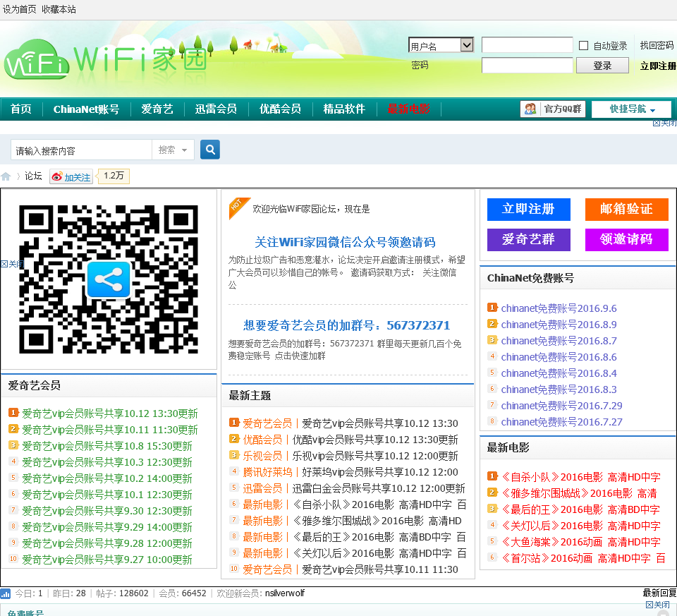Open 《自杀小队》2016电影 in 最新电影 panel
This screenshot has width=677, height=616.
[x=580, y=477]
